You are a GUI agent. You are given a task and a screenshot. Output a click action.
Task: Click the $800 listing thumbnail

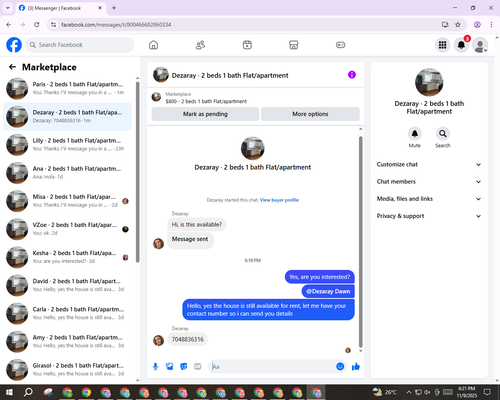pos(156,97)
